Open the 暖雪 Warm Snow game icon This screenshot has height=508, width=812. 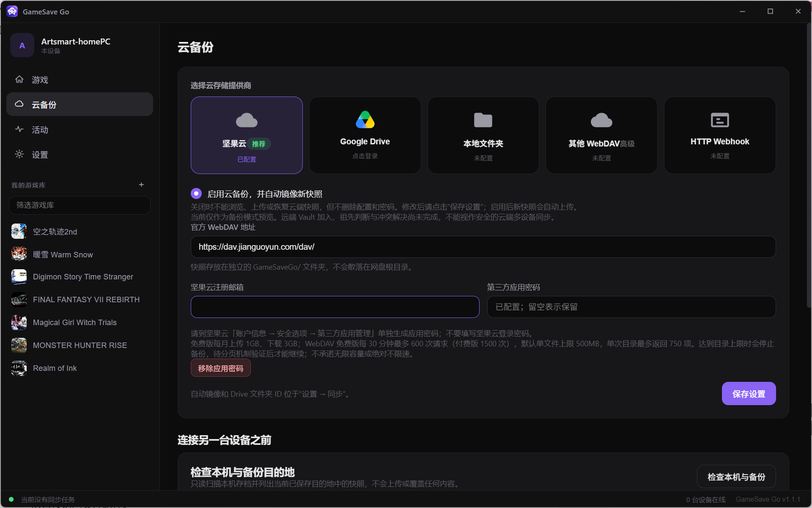19,254
